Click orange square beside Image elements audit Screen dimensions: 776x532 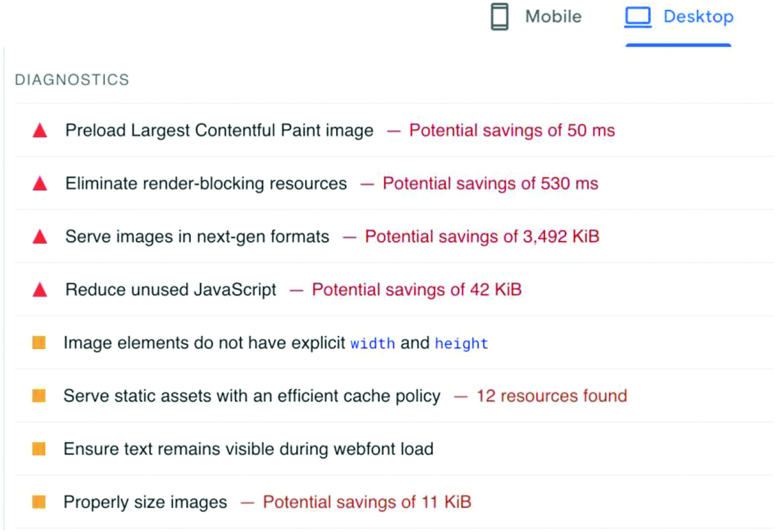coord(39,343)
